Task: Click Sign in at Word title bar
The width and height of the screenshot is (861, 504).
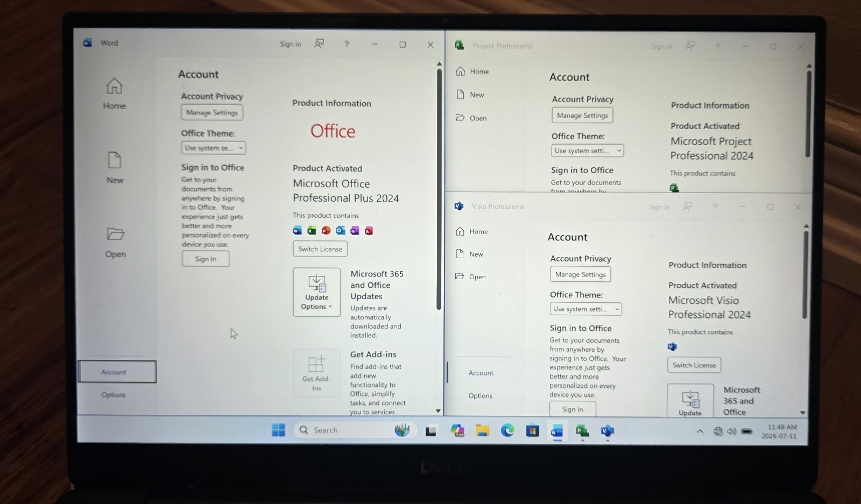Action: click(x=291, y=44)
